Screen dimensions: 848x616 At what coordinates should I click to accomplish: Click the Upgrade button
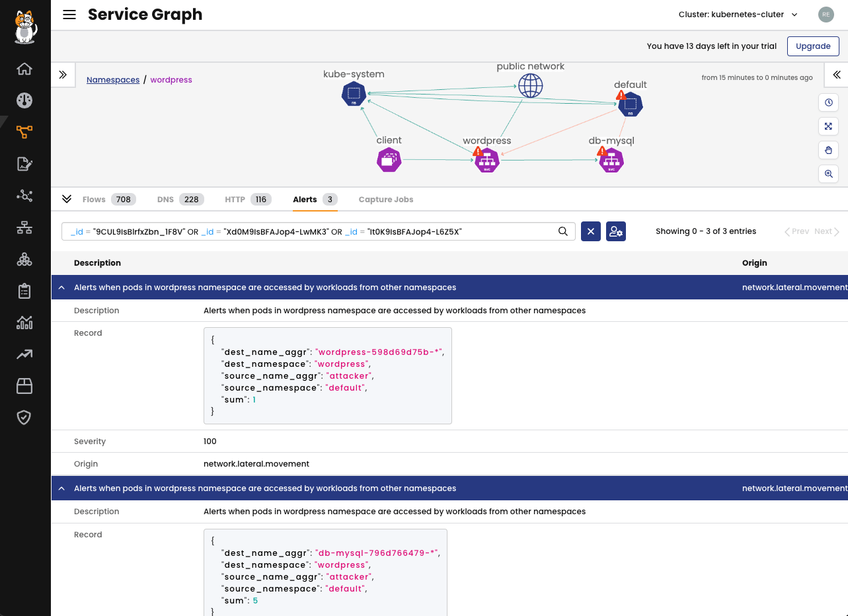click(813, 46)
